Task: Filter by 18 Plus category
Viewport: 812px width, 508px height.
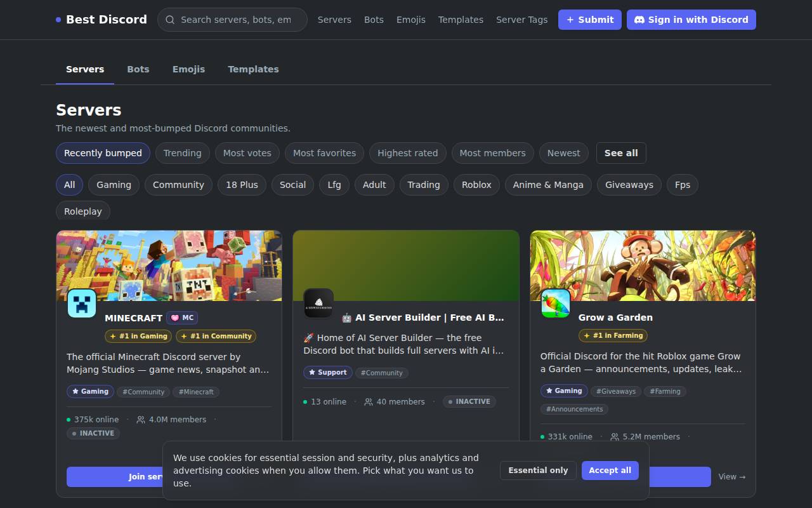Action: (x=242, y=185)
